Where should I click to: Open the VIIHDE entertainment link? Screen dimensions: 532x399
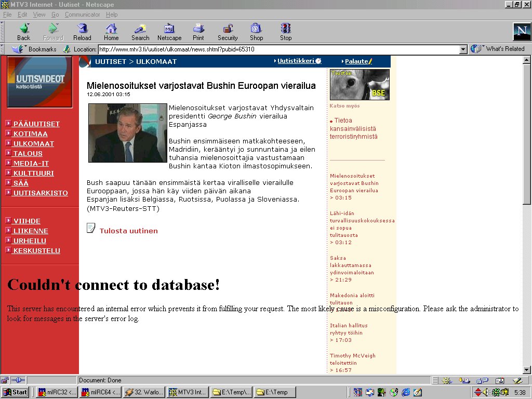[x=27, y=221]
